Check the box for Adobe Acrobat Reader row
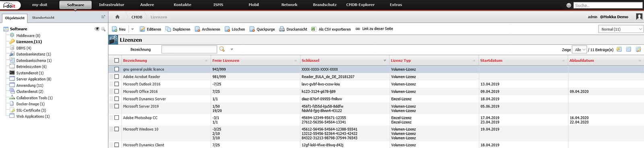Screen dimensions: 644x148 tap(117, 77)
